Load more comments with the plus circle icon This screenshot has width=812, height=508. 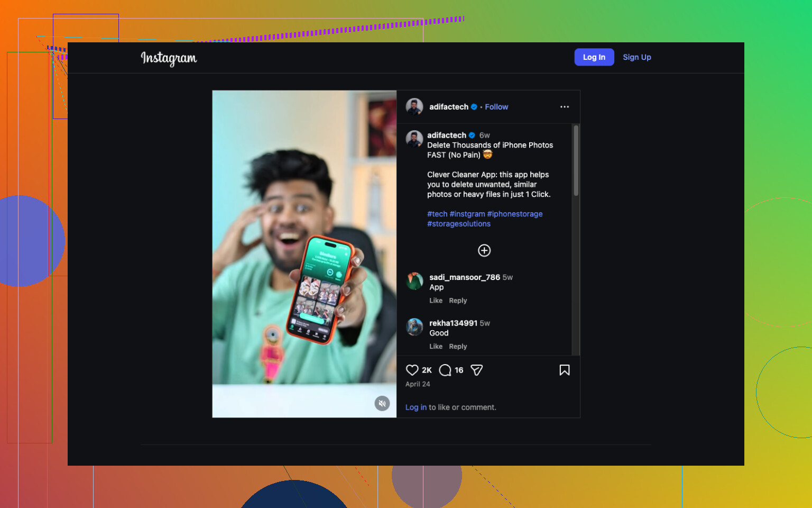point(484,250)
